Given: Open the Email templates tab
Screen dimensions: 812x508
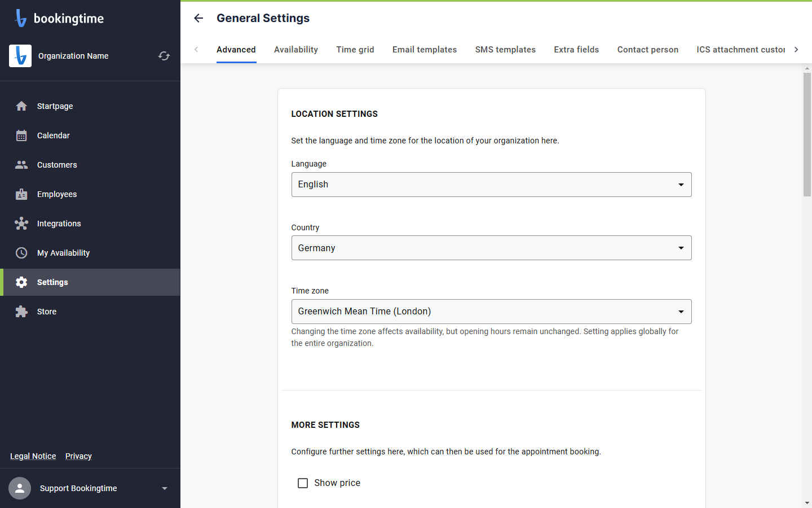Looking at the screenshot, I should [x=425, y=50].
